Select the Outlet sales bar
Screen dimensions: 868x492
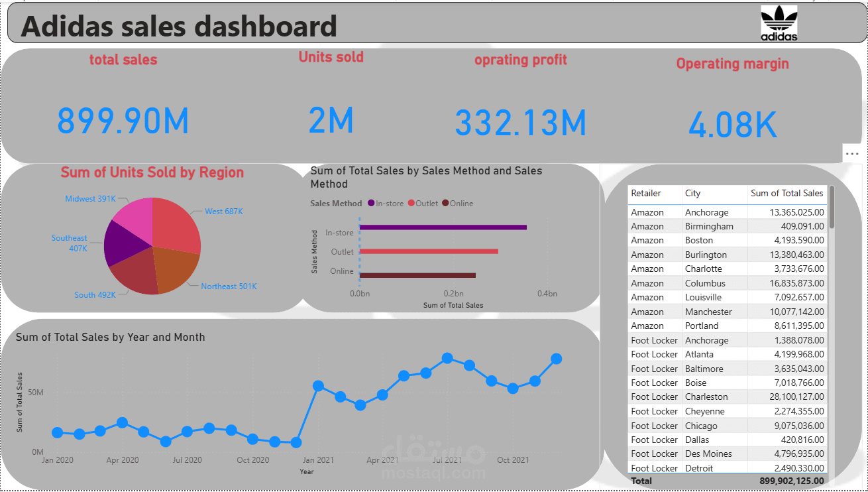coord(429,251)
